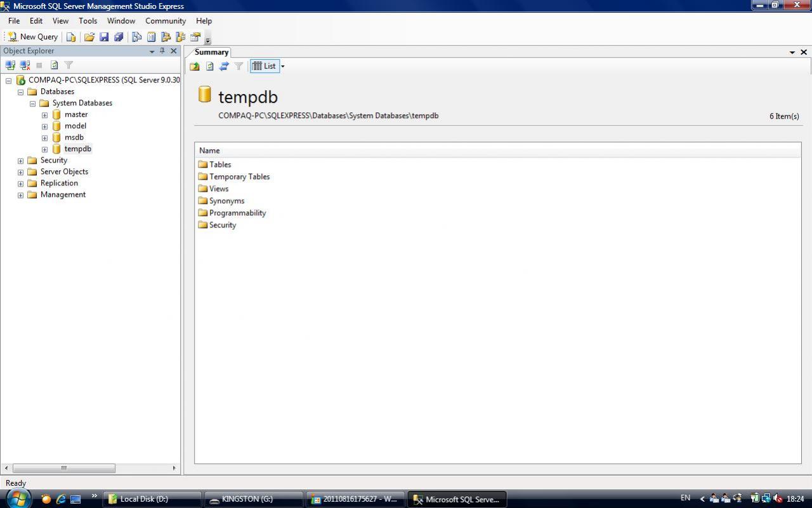Click Disconnect icon in Object Explorer
Viewport: 812px width, 508px height.
pos(25,65)
